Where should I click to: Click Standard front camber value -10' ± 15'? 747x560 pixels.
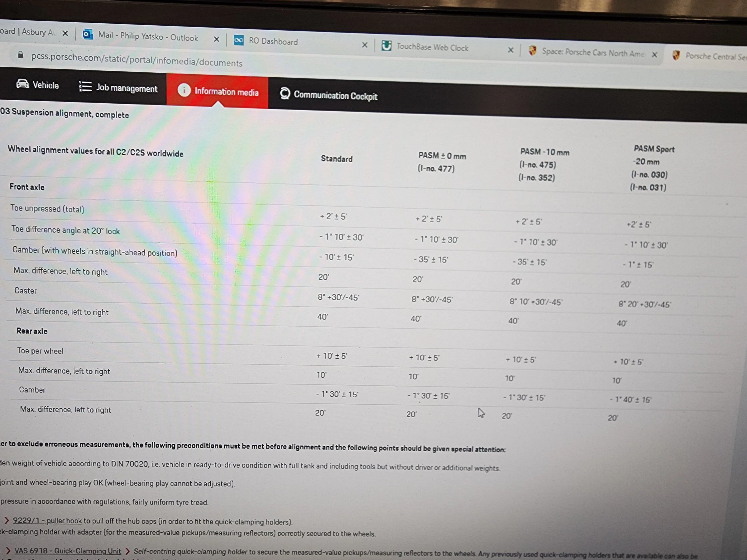[x=336, y=257]
